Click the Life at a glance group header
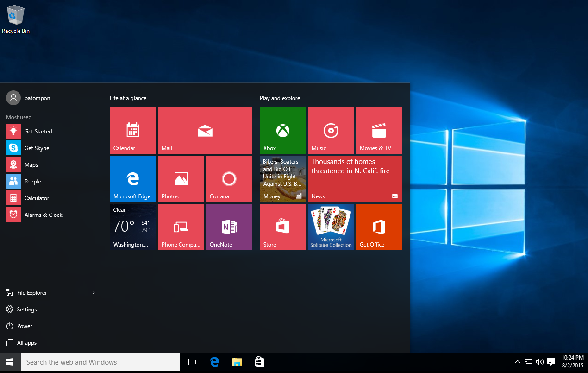This screenshot has width=588, height=373. (128, 98)
